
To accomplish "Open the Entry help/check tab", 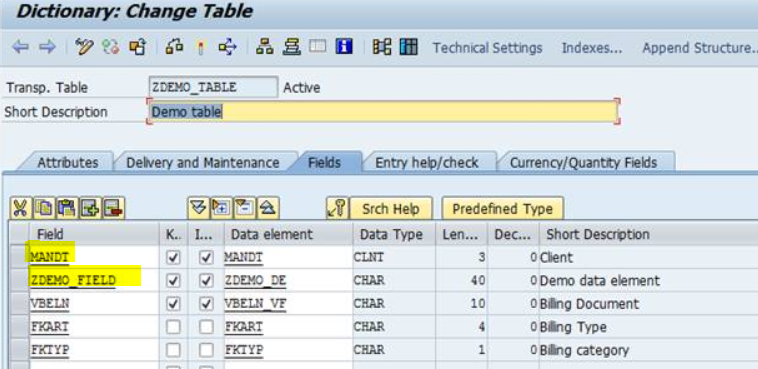I will pos(427,162).
